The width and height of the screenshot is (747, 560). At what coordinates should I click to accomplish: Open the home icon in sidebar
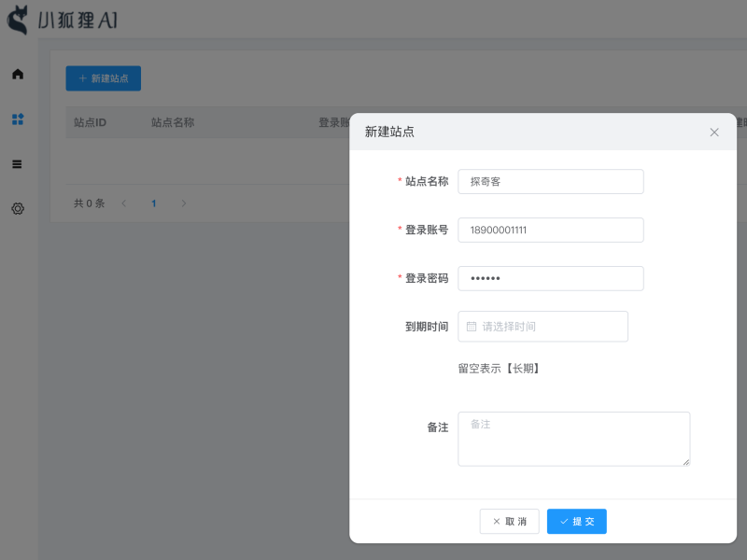18,74
